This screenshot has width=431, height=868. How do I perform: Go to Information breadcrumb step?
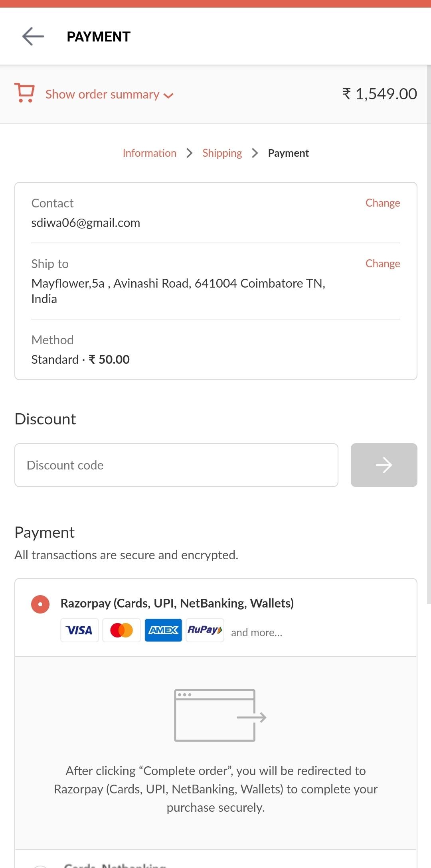150,153
